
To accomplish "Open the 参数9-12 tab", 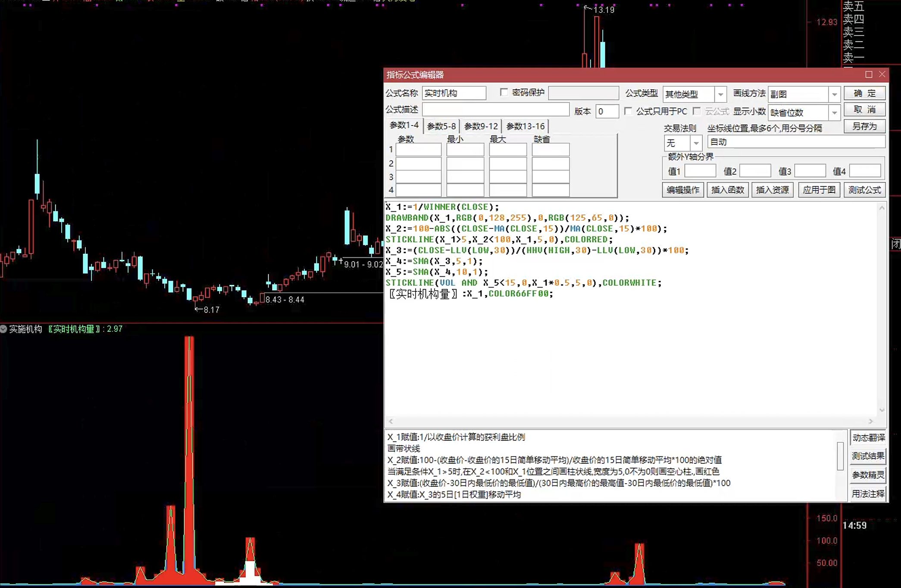I will pyautogui.click(x=481, y=126).
